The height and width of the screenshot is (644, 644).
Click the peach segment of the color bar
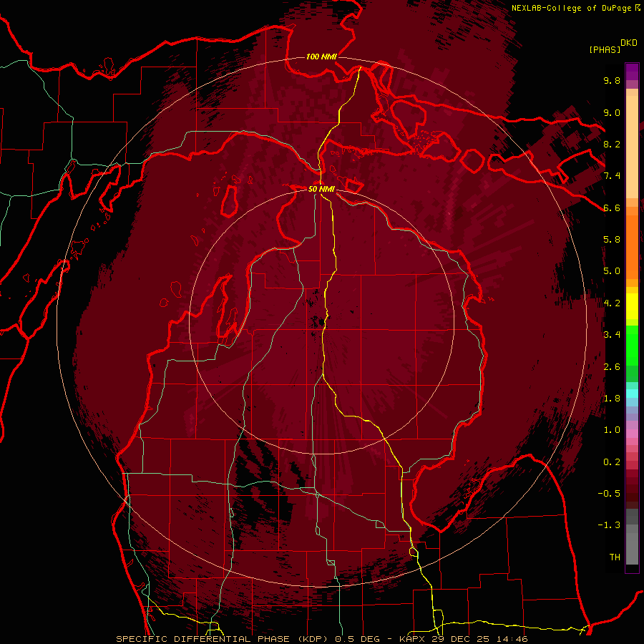click(632, 147)
